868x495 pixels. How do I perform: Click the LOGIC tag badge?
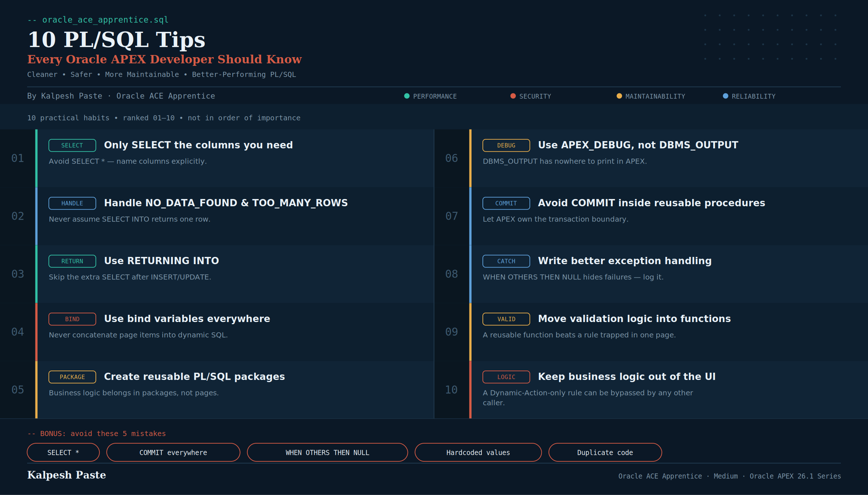point(506,377)
